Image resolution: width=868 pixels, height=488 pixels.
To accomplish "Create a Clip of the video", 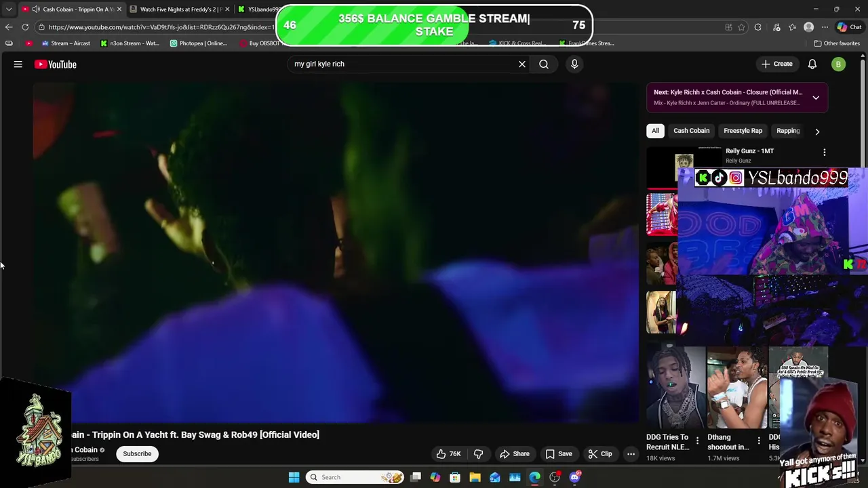I will 600,454.
